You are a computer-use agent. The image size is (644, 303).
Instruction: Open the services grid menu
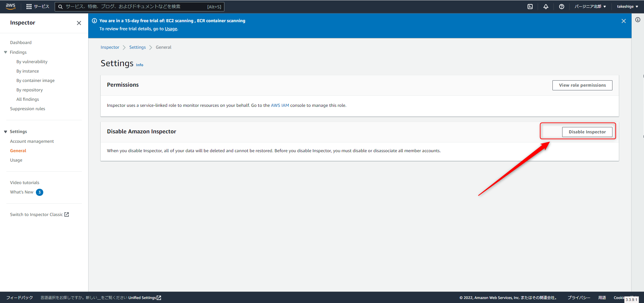pyautogui.click(x=29, y=6)
